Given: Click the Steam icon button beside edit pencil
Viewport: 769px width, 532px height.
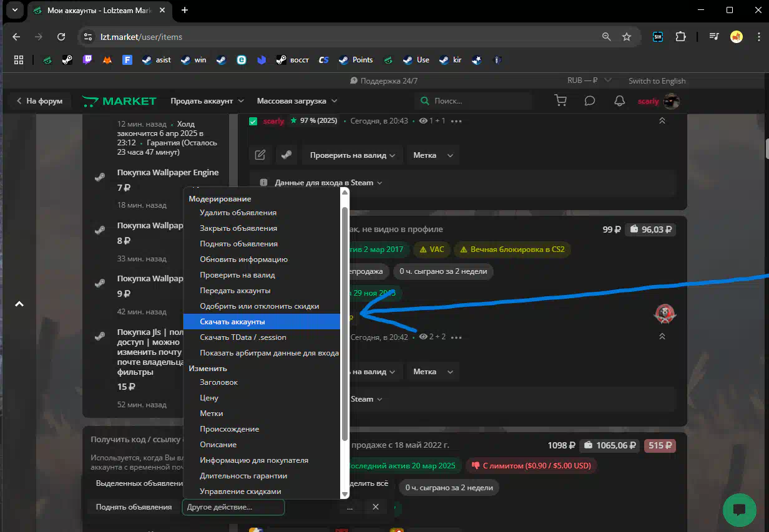Looking at the screenshot, I should point(287,155).
